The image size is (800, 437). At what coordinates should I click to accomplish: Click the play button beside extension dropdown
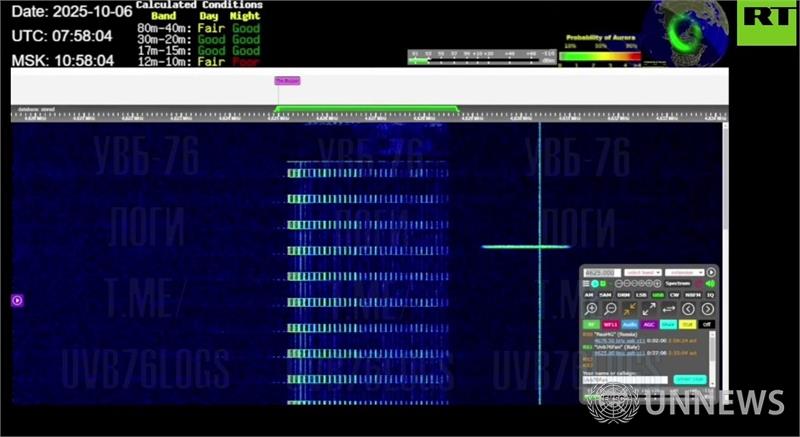pyautogui.click(x=711, y=272)
